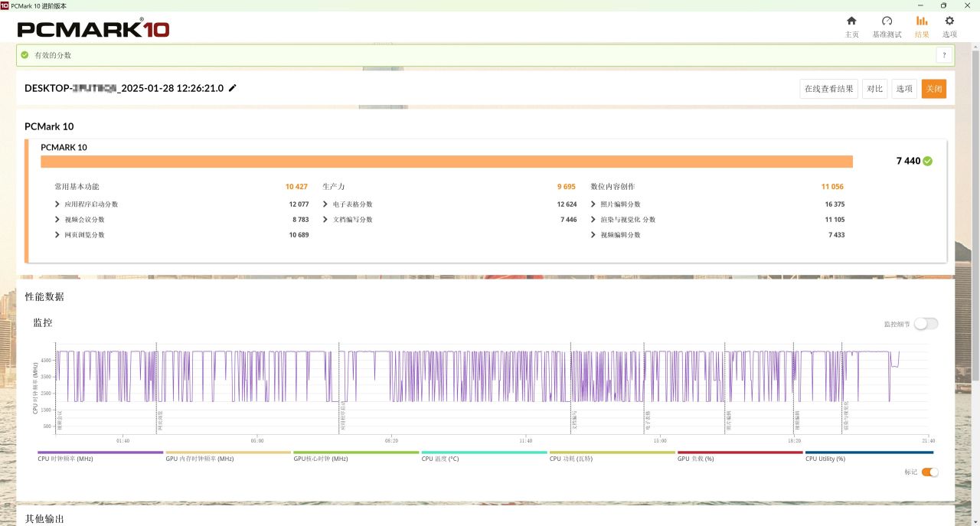Click the green valid score checkmark beside 7 440
This screenshot has width=980, height=526.
coord(928,161)
